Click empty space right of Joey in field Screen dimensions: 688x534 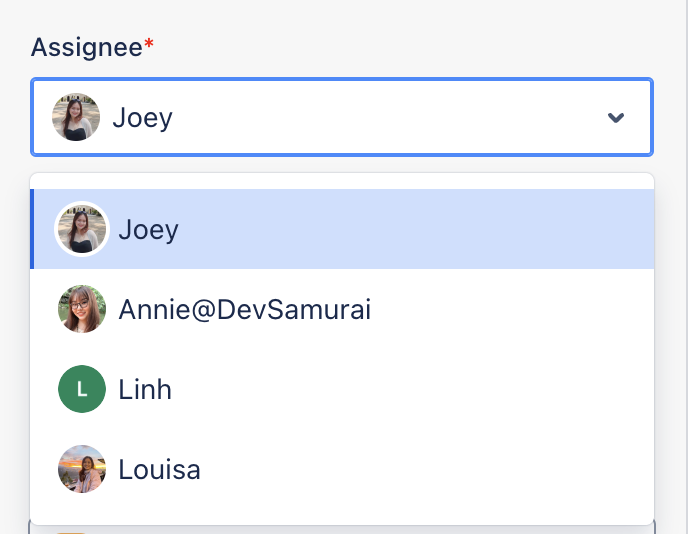point(386,117)
